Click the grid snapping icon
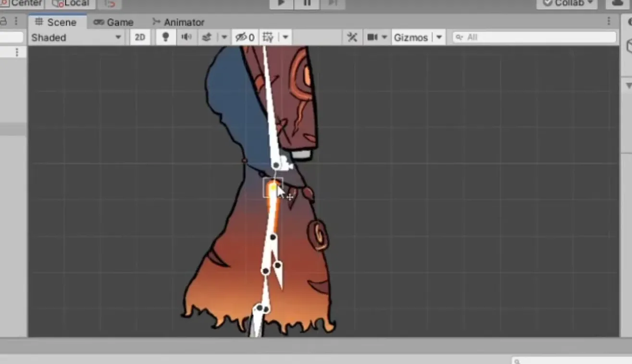The width and height of the screenshot is (632, 364). pos(268,37)
